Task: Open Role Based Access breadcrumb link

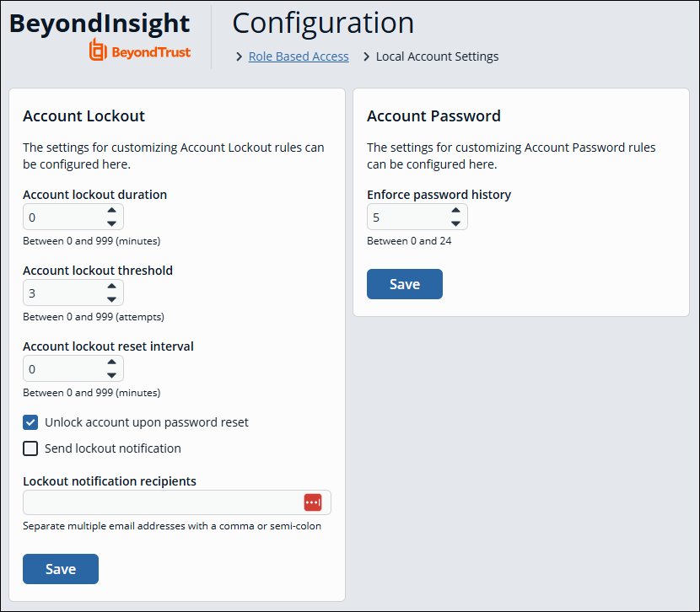Action: coord(299,56)
